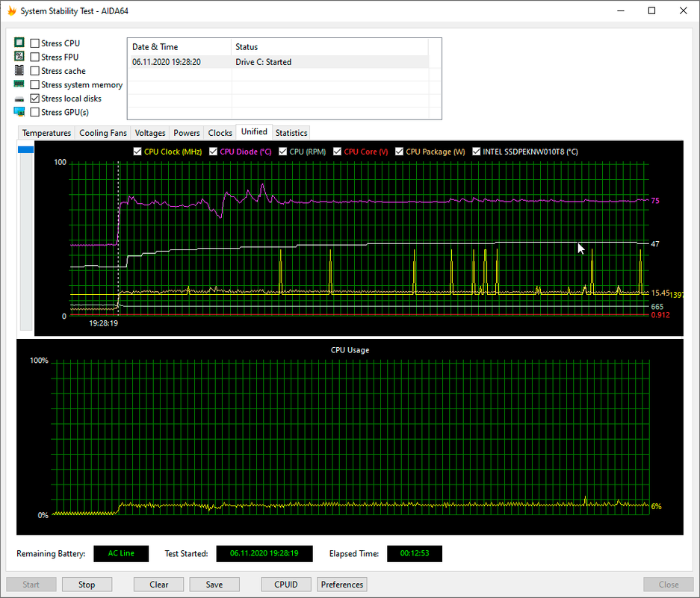
Task: Click the 19:28:19 time marker on the graph
Action: point(103,323)
